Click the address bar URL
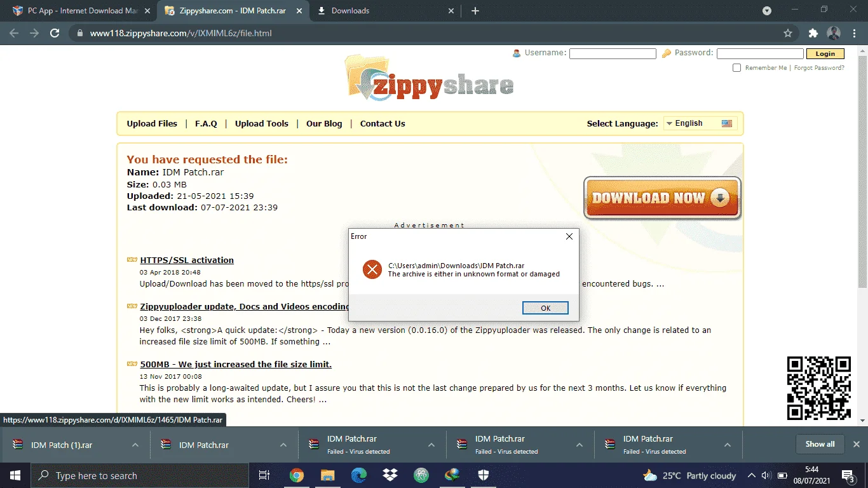This screenshot has width=868, height=488. (x=181, y=33)
